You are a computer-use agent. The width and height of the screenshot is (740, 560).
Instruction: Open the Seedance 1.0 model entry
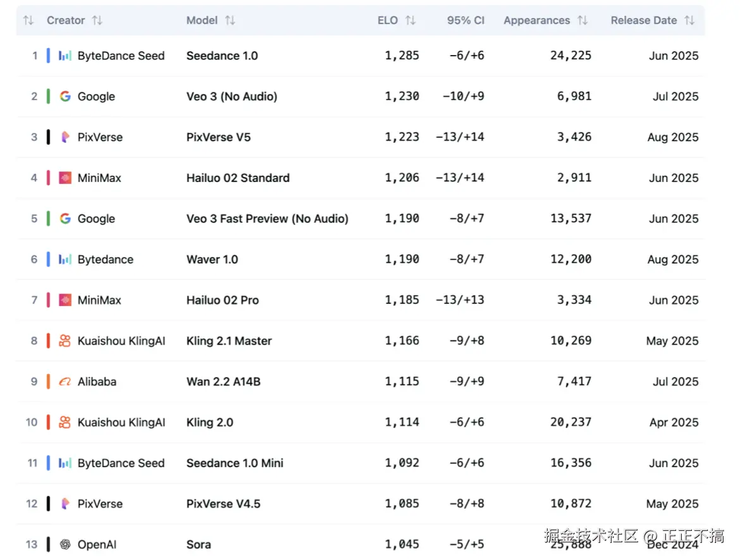(x=222, y=56)
